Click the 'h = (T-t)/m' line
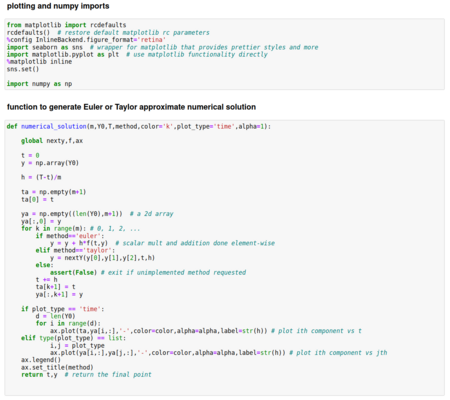 41,177
